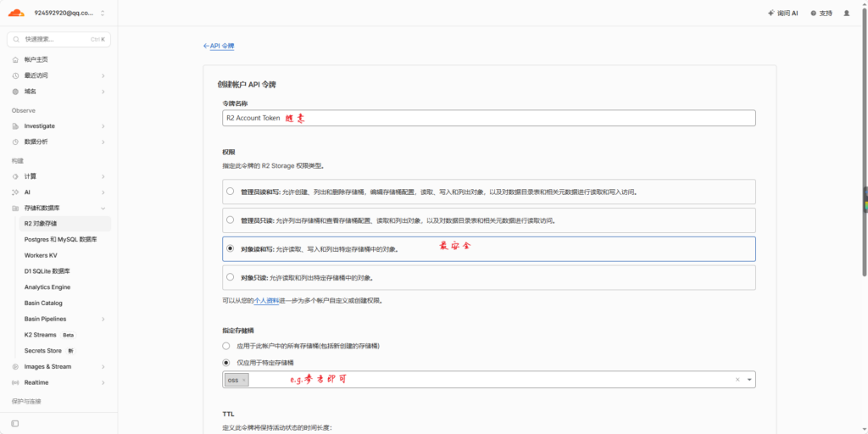Click the Cloudflare logo icon
Viewport: 868px width, 434px height.
tap(15, 12)
